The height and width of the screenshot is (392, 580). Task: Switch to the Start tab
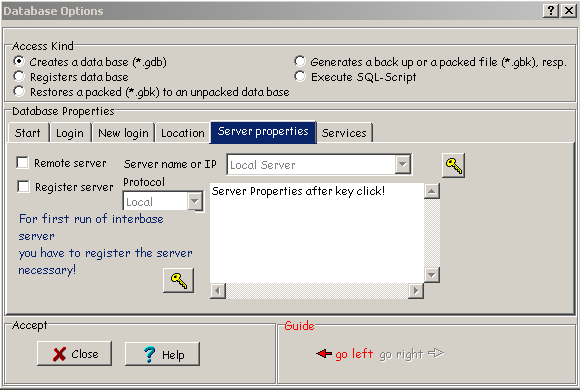(x=28, y=133)
